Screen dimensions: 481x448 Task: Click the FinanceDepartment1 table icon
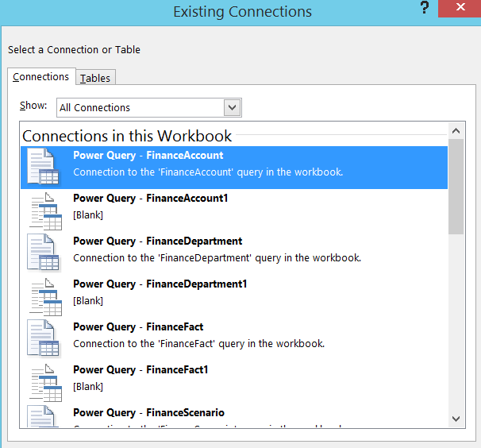pos(44,295)
